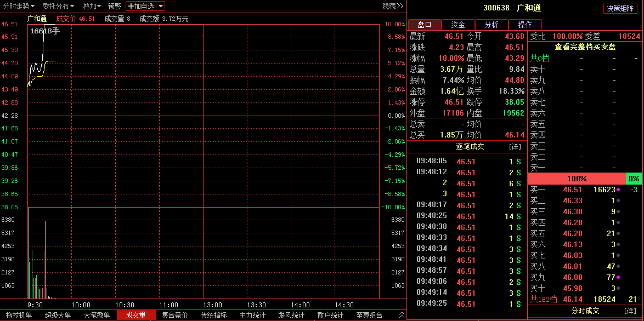
Task: Add this stock via the 加自选 button
Action: point(142,6)
